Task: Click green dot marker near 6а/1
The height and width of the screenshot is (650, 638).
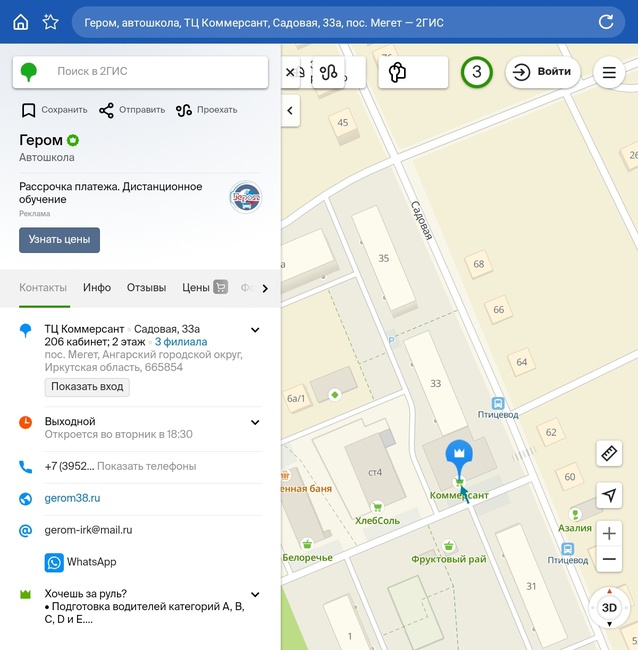Action: coord(335,395)
